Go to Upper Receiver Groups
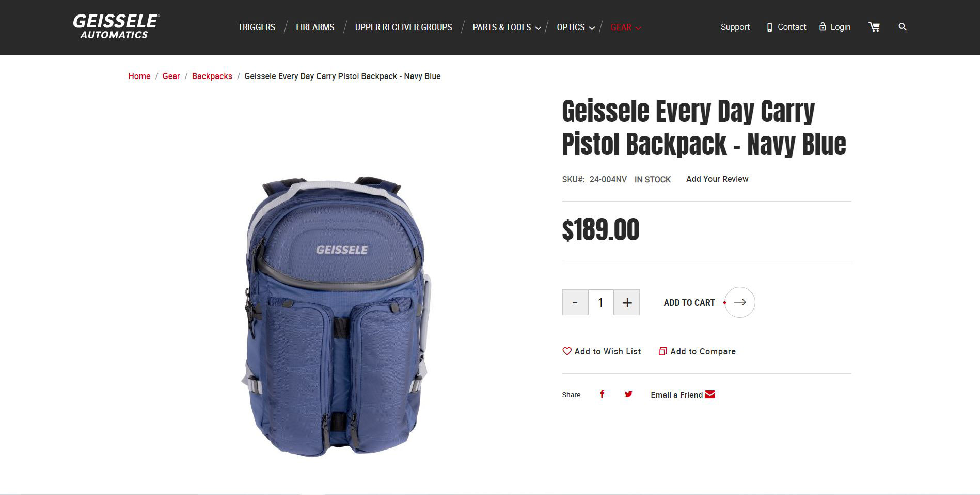 403,27
